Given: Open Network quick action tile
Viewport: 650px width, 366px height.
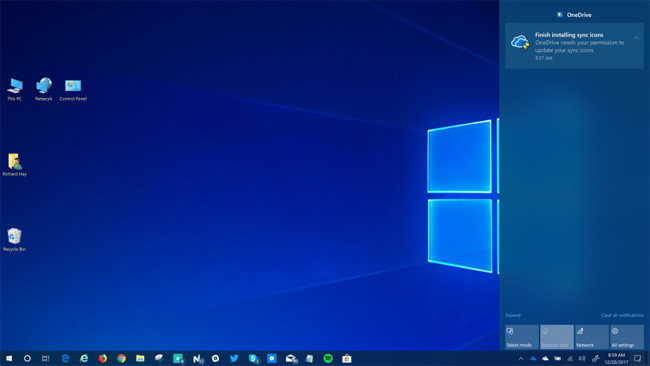Looking at the screenshot, I should 592,337.
